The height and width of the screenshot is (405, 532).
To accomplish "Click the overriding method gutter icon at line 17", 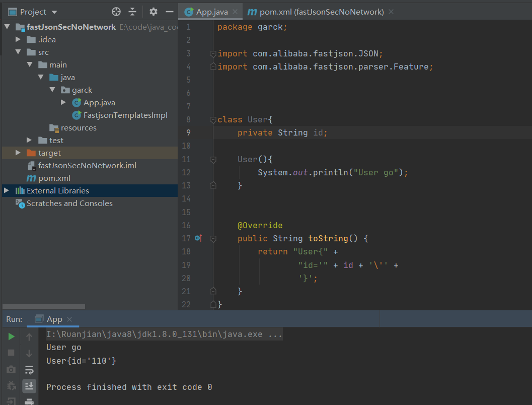I will pyautogui.click(x=198, y=238).
